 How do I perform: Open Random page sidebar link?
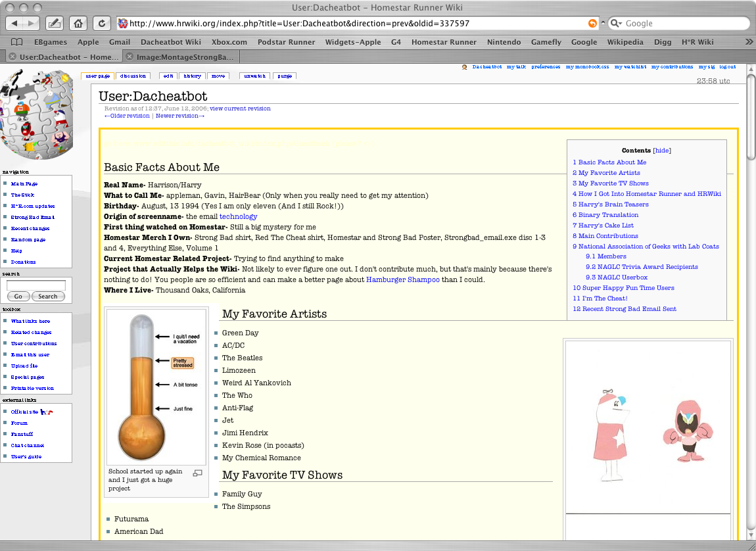point(28,239)
